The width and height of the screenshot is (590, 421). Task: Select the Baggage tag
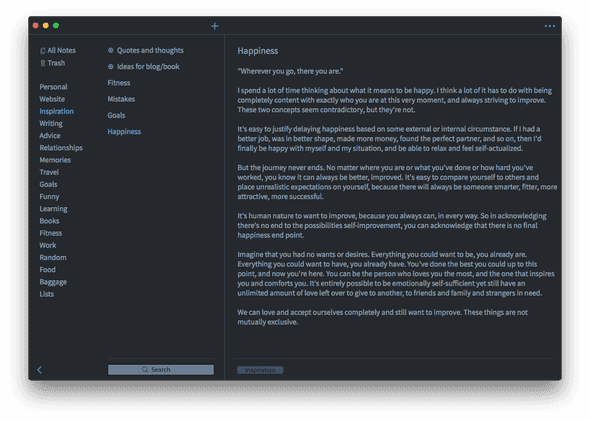click(53, 282)
